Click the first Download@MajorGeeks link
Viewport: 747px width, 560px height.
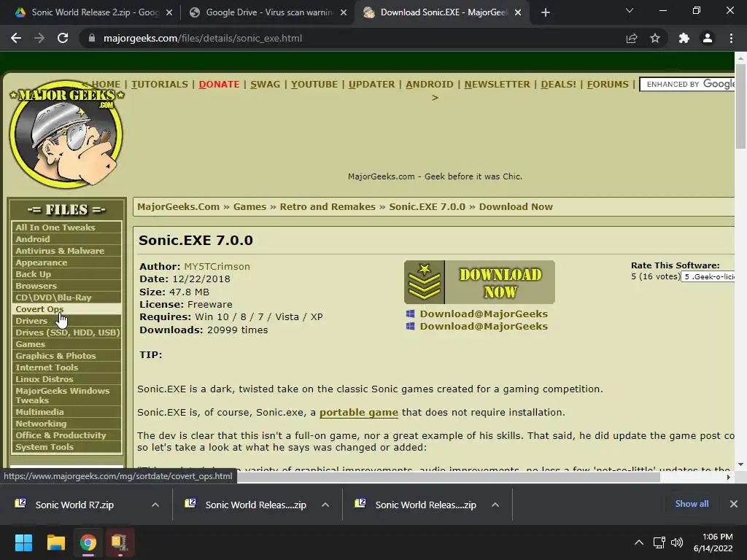point(484,314)
